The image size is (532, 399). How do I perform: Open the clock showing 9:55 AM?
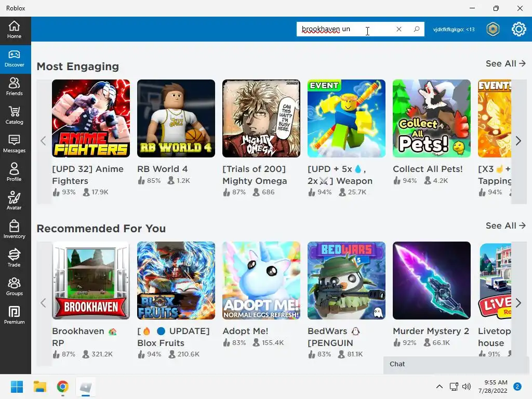493,387
